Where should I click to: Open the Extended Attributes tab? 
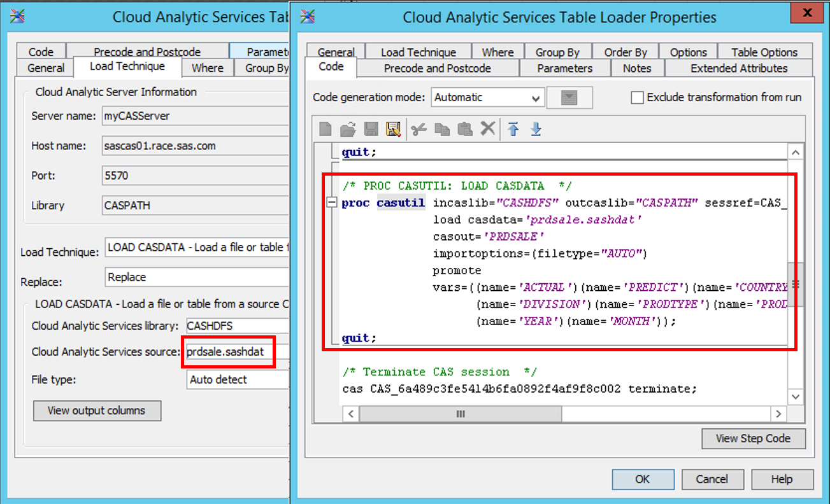(x=738, y=68)
